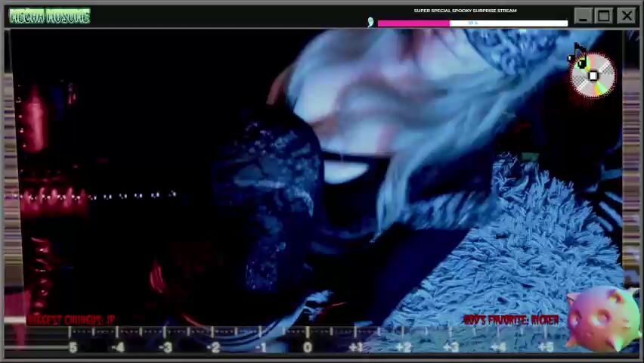
Task: Click the spinning CD music icon
Action: [592, 74]
